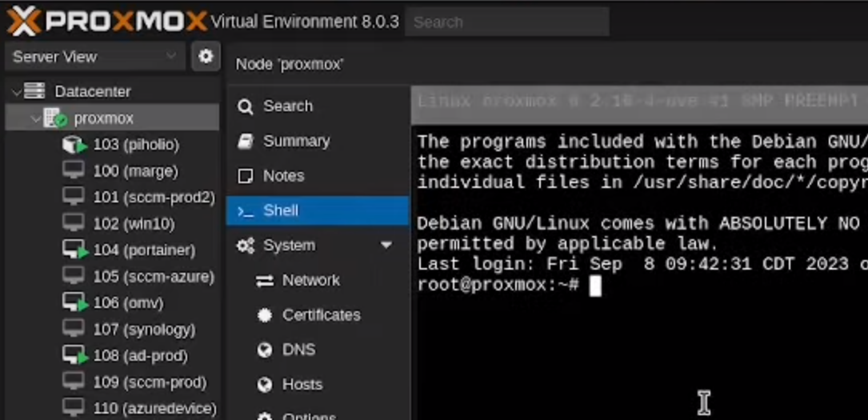
Task: Collapse the proxmox node arrow
Action: [36, 119]
